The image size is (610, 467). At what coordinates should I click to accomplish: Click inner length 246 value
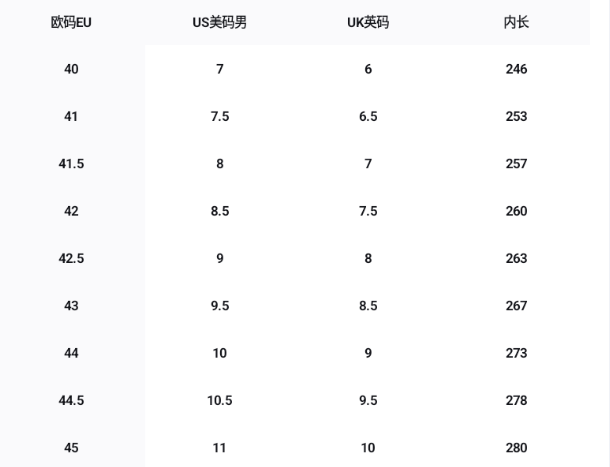516,69
